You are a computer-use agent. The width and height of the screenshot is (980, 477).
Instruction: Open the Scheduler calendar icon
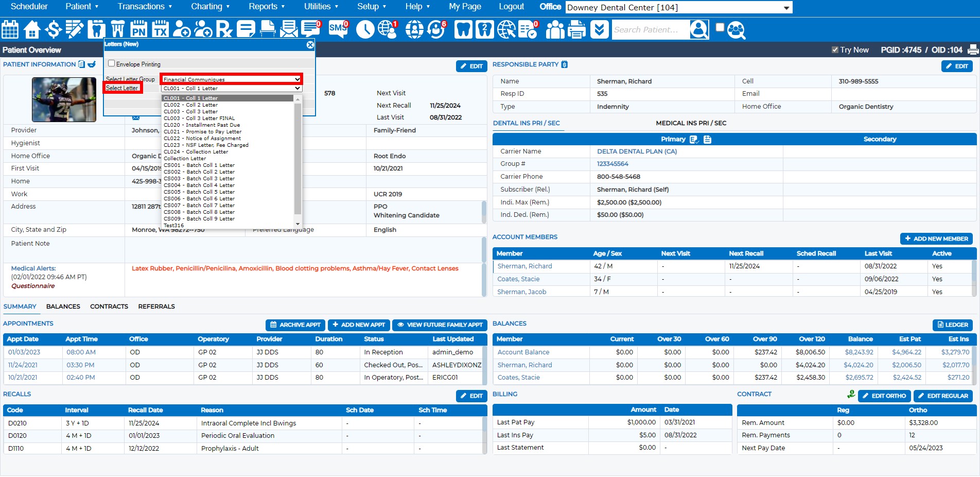tap(10, 29)
